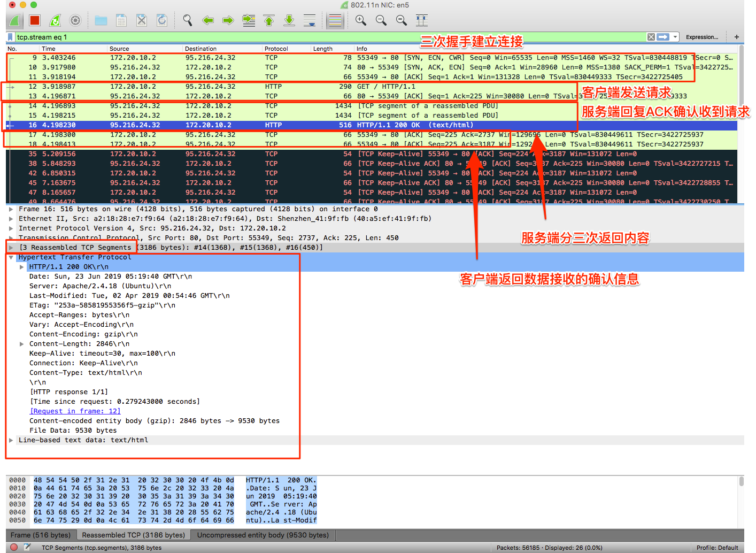Viewport: 756px width, 553px height.
Task: Go to specified packet
Action: pos(249,21)
